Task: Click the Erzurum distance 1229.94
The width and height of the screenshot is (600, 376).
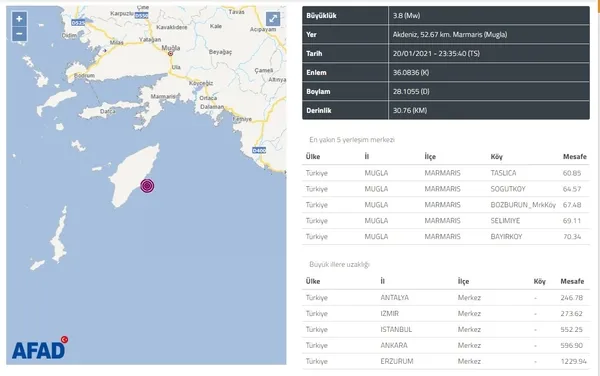Action: [573, 361]
